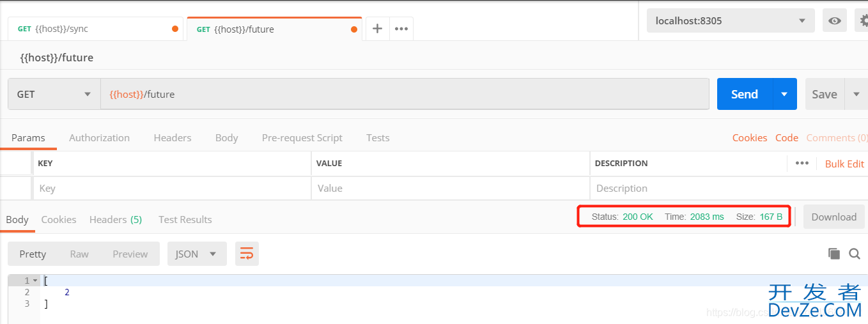Open the JSON format dropdown
The image size is (868, 324).
[x=197, y=254]
